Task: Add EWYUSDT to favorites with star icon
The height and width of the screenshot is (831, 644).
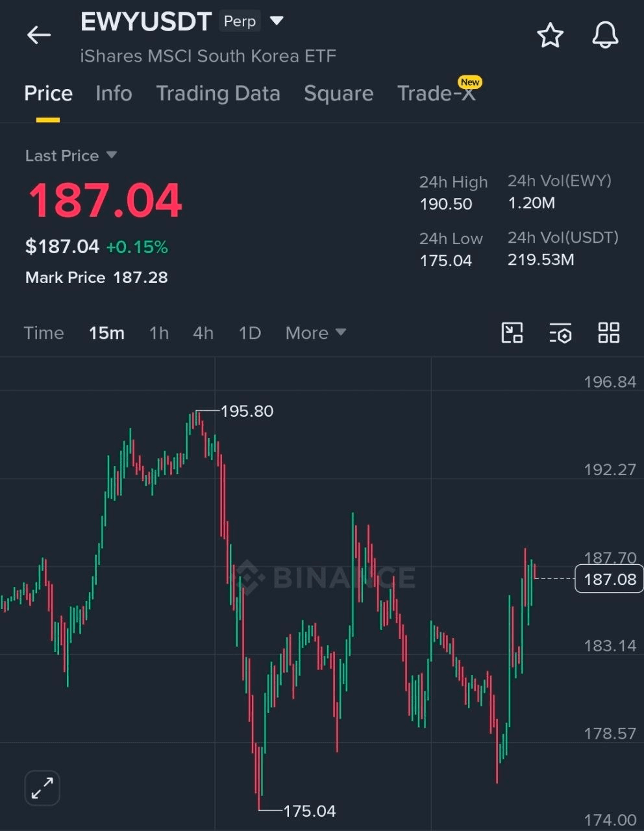Action: pyautogui.click(x=550, y=35)
